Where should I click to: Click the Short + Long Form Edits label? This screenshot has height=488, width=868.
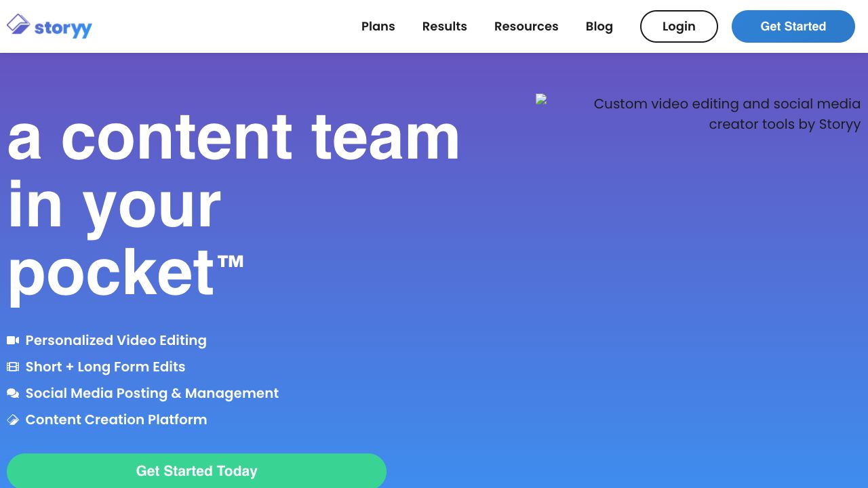pyautogui.click(x=105, y=367)
